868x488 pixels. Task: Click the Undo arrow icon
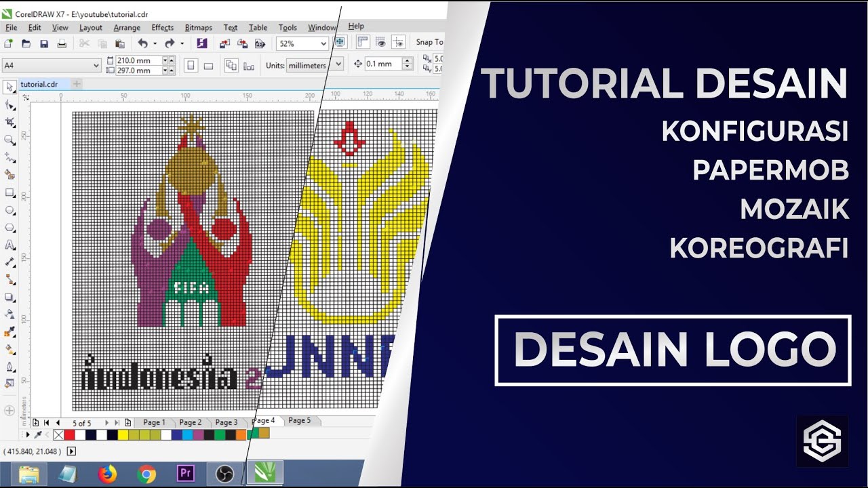[142, 43]
